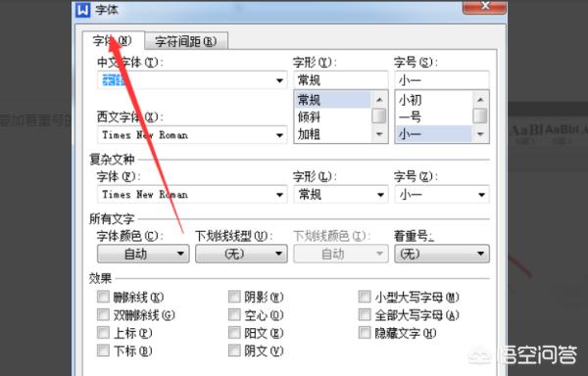Open the 中文字体 dropdown arrow
This screenshot has height=376, width=588.
pos(279,80)
